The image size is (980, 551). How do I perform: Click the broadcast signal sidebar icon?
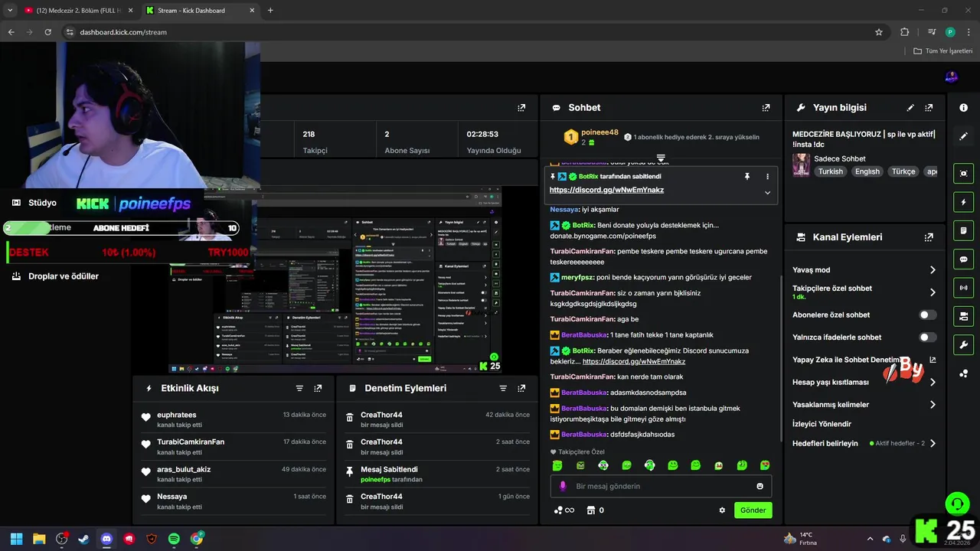pos(963,288)
